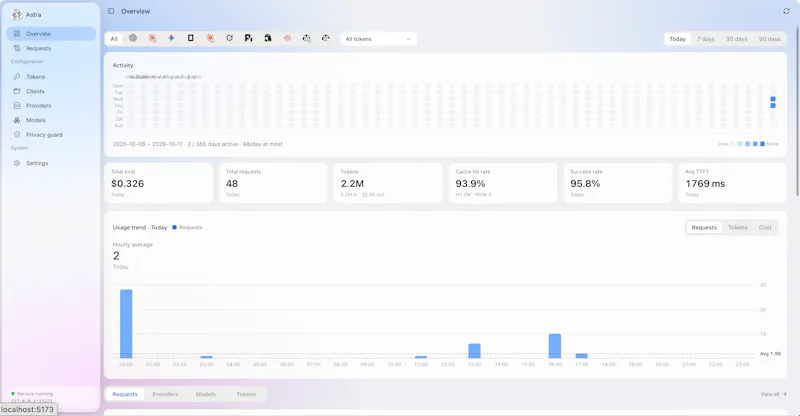The width and height of the screenshot is (800, 416).
Task: Open the Settings page
Action: click(51, 163)
